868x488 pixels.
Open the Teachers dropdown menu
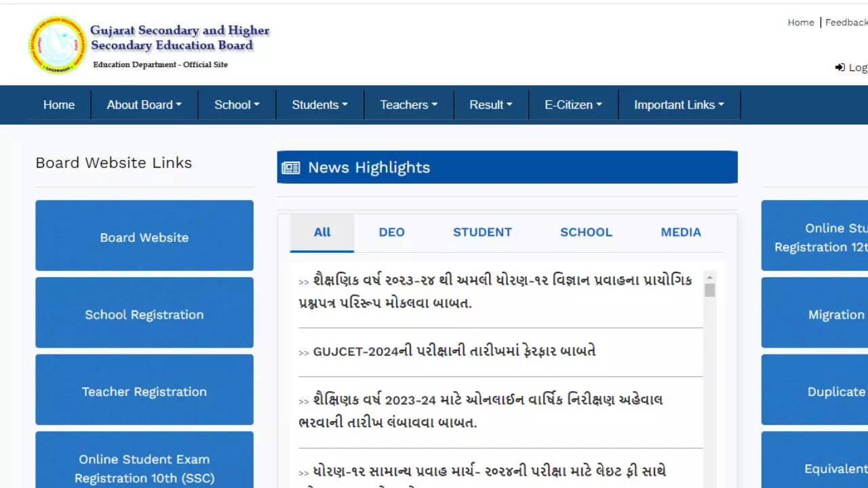coord(408,105)
